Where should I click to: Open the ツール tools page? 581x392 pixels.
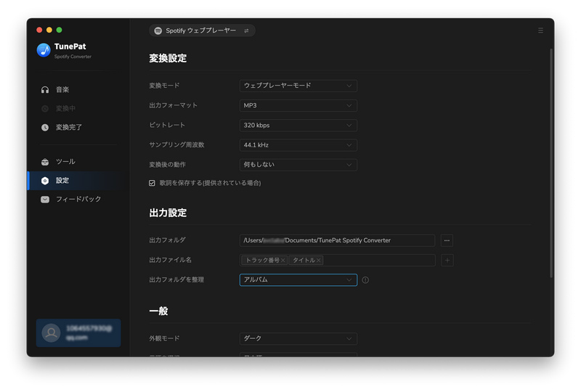(x=78, y=162)
